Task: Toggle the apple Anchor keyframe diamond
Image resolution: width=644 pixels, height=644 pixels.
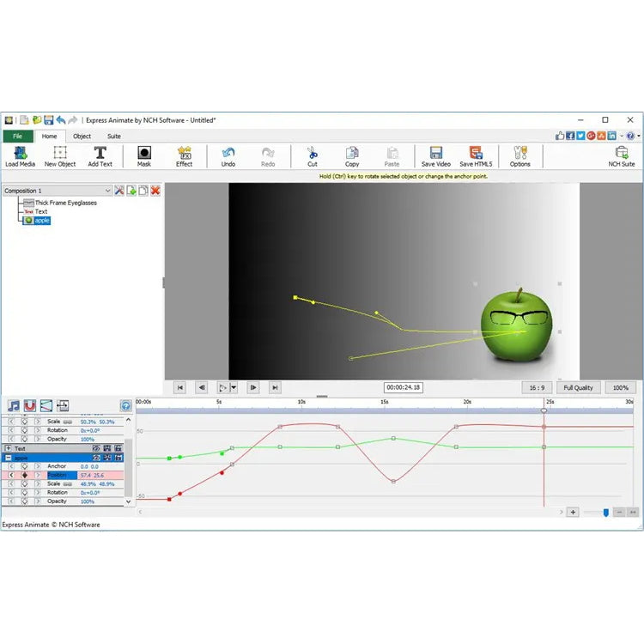Action: [24, 466]
